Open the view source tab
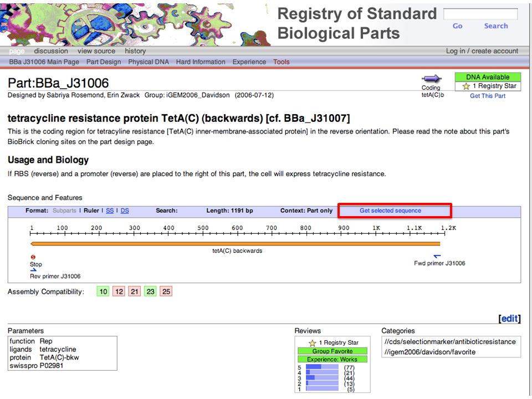The width and height of the screenshot is (532, 399). [96, 51]
